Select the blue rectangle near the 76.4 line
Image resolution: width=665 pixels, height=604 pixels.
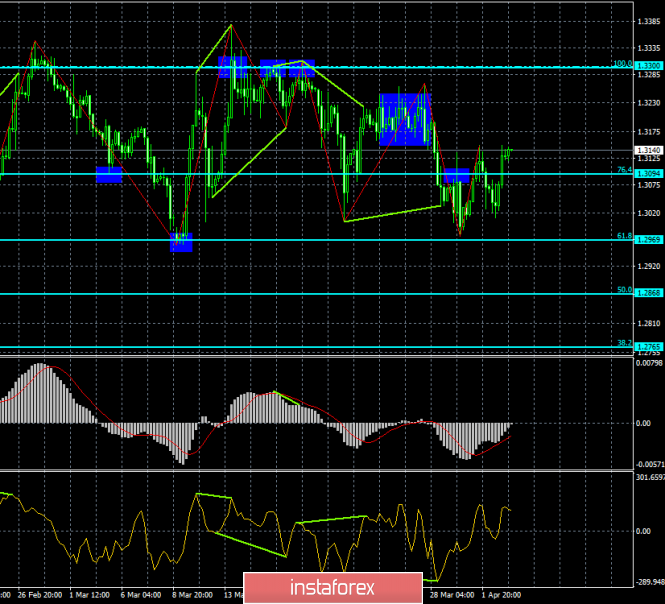pyautogui.click(x=108, y=175)
